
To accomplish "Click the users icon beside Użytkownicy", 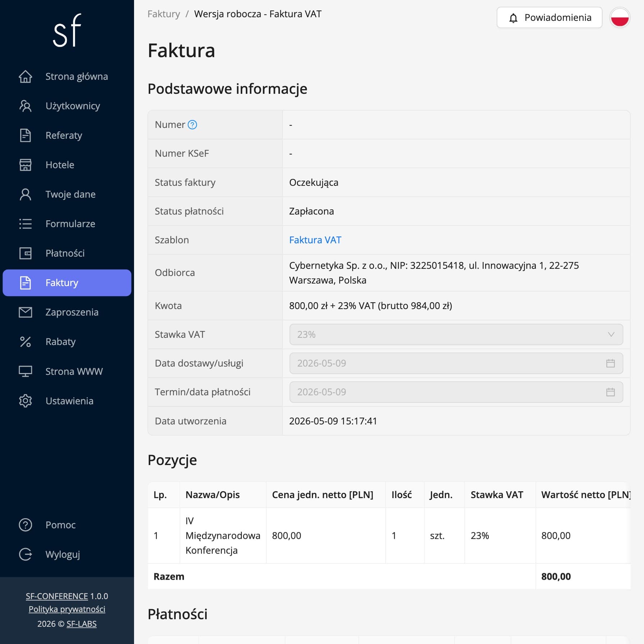I will pyautogui.click(x=25, y=106).
